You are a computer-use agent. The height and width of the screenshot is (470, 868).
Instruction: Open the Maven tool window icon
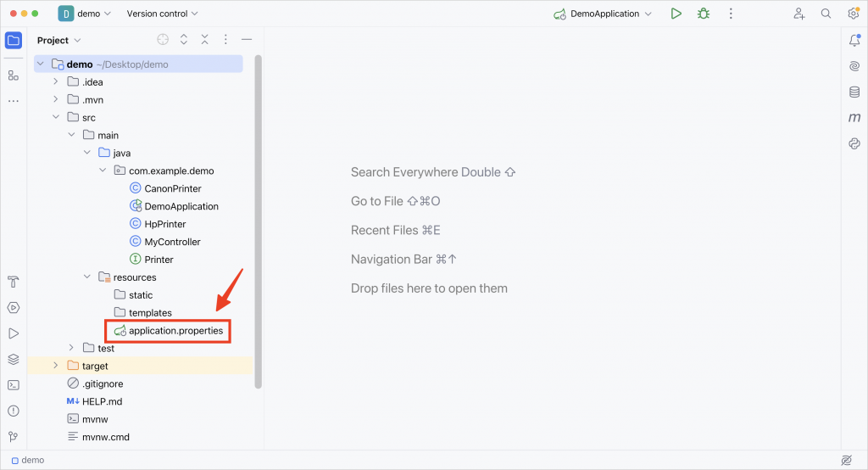854,117
